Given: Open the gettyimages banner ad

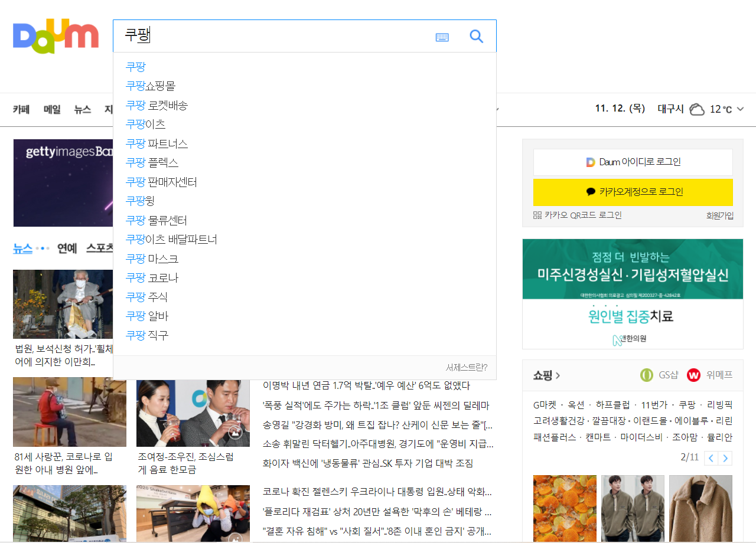Looking at the screenshot, I should pyautogui.click(x=63, y=183).
